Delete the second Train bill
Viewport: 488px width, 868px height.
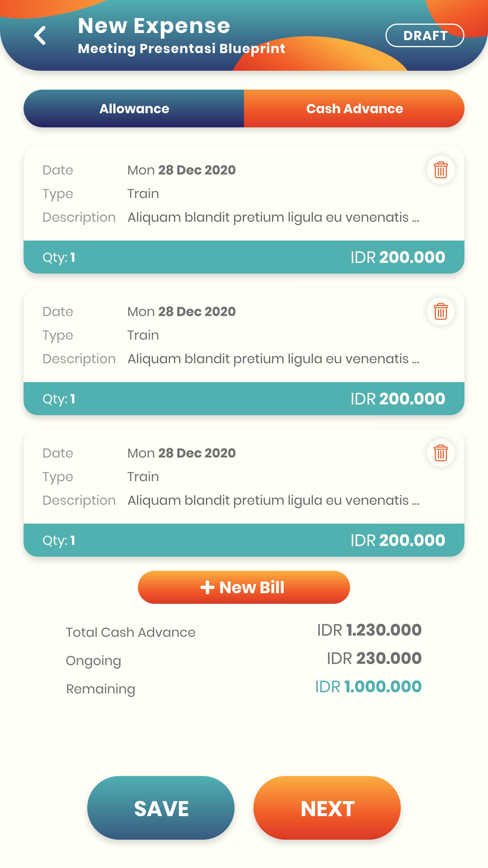(441, 311)
